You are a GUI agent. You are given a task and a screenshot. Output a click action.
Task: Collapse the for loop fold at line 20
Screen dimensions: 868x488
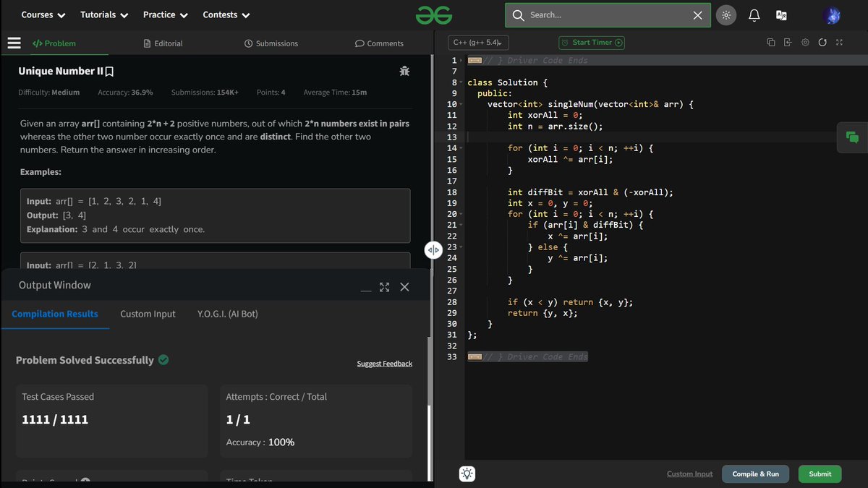(462, 214)
